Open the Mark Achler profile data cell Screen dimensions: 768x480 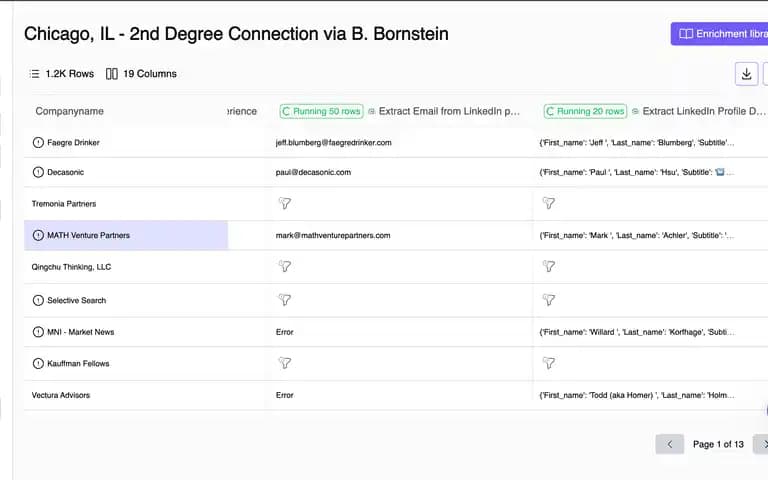(637, 235)
